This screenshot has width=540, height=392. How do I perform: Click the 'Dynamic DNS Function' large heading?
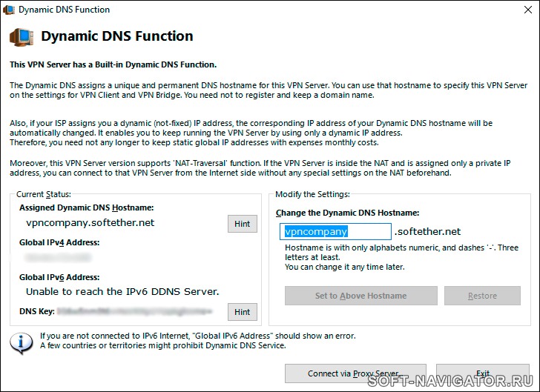click(117, 36)
